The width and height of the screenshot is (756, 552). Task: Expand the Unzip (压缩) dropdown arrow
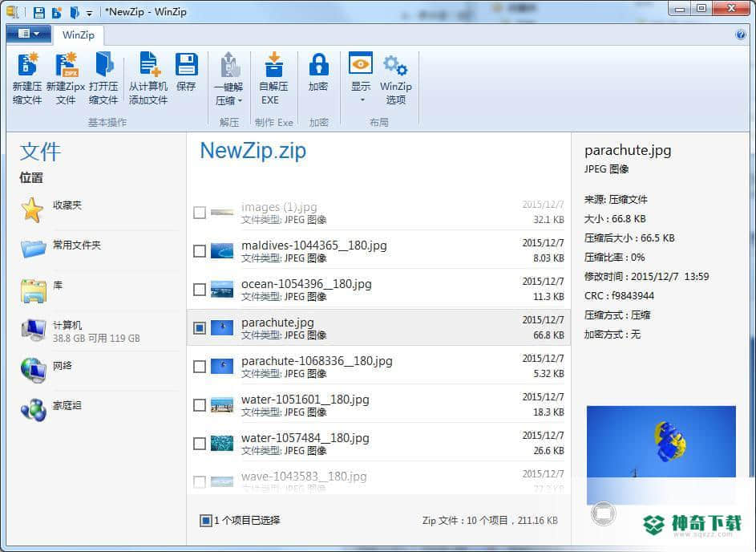[x=240, y=100]
